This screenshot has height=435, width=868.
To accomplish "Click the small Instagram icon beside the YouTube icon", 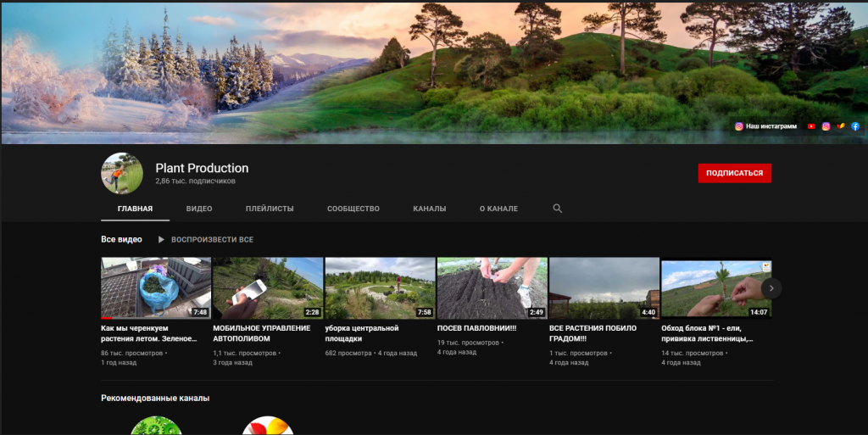I will tap(826, 126).
